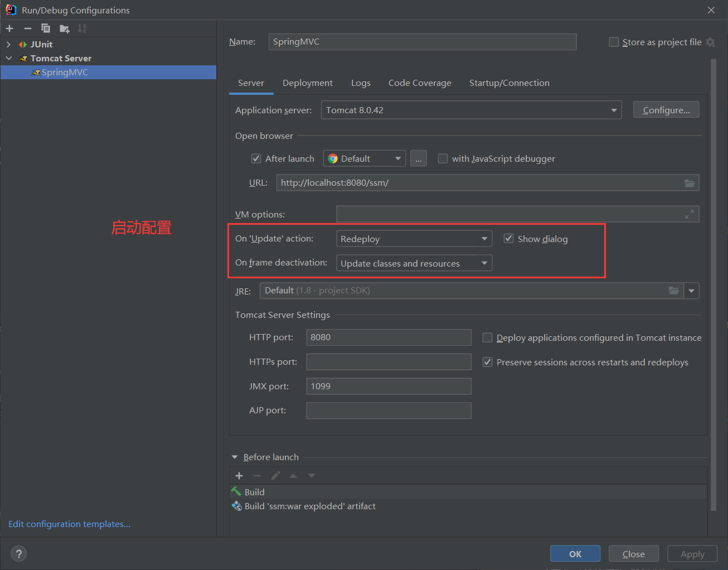Copy the selected configuration
Image resolution: width=728 pixels, height=570 pixels.
click(x=46, y=28)
